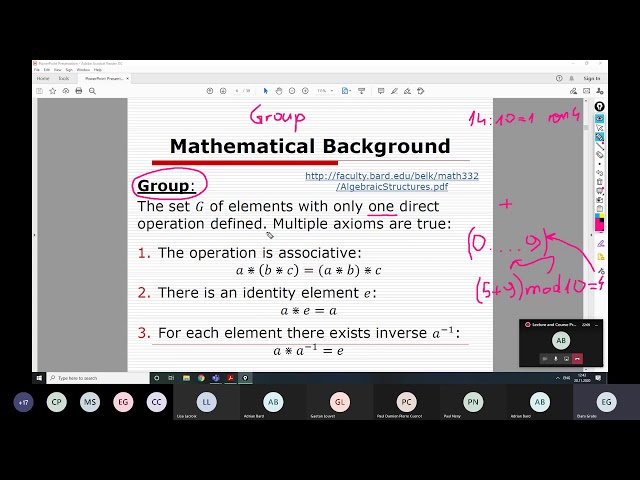
Task: Bookmark the file with the star icon
Action: [53, 91]
